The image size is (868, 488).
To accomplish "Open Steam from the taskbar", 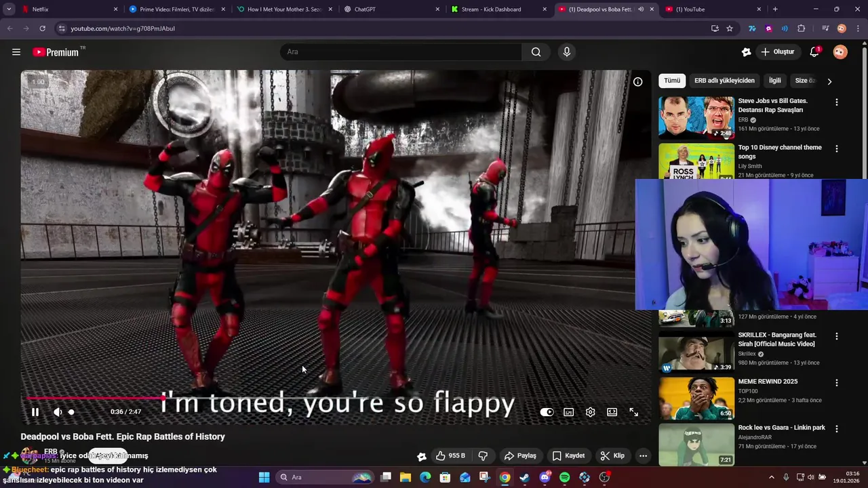I will point(524,477).
